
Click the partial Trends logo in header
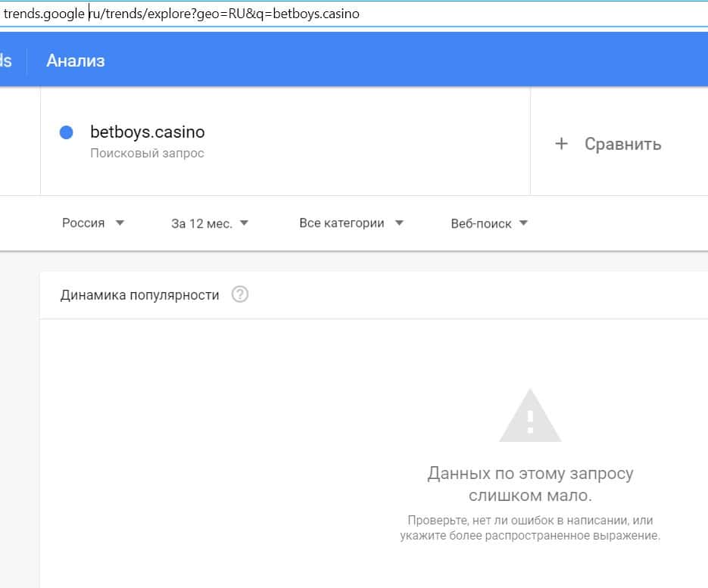click(x=6, y=61)
